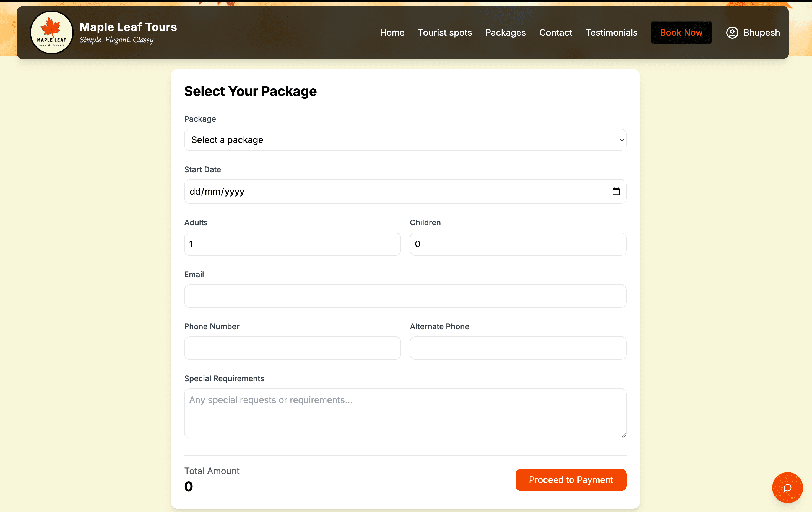Click the Maple Leaf Tours logo
This screenshot has height=512, width=812.
[x=51, y=32]
